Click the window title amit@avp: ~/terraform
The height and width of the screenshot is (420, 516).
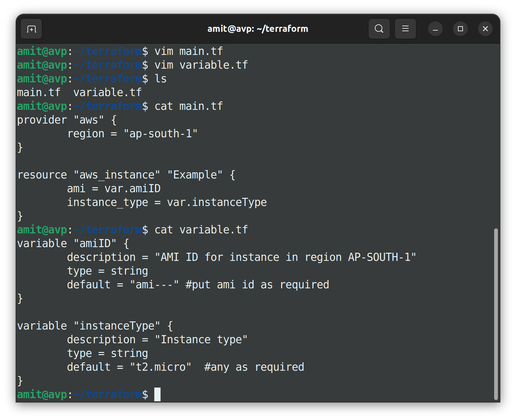[258, 29]
